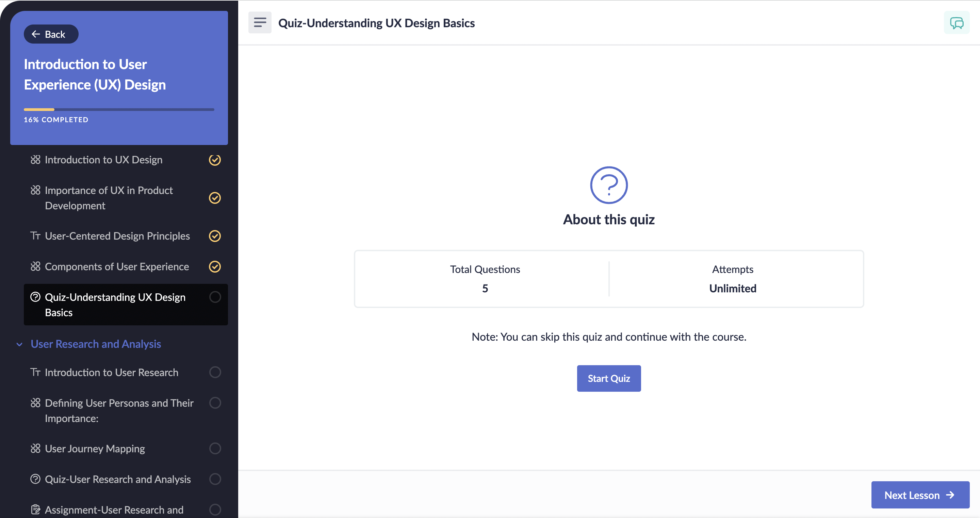The width and height of the screenshot is (980, 518).
Task: Open User-Centered Design Principles lesson
Action: coord(117,236)
